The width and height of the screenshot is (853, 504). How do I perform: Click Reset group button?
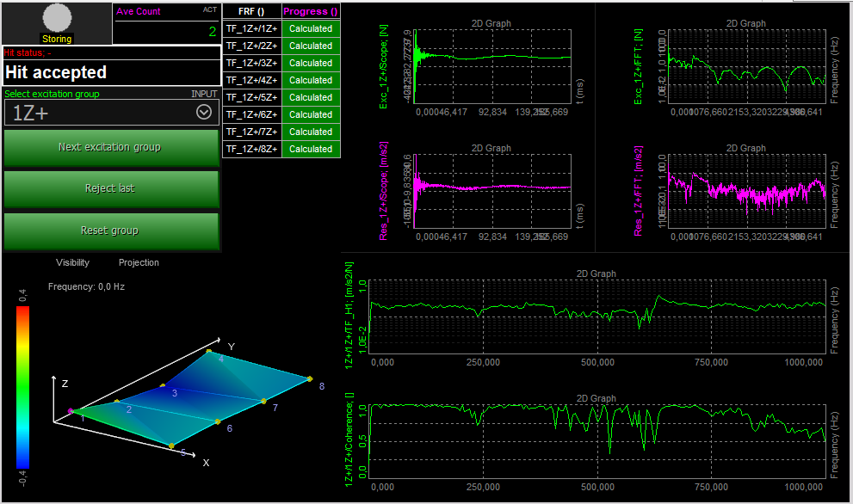coord(112,230)
